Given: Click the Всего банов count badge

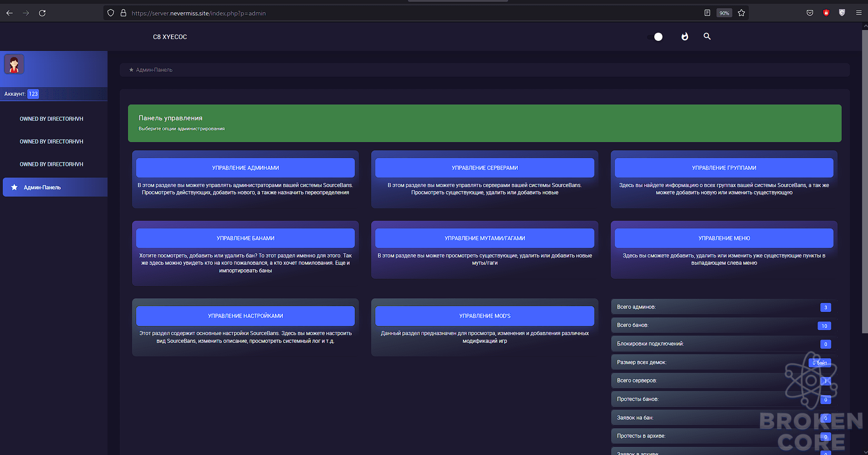Looking at the screenshot, I should pos(824,326).
